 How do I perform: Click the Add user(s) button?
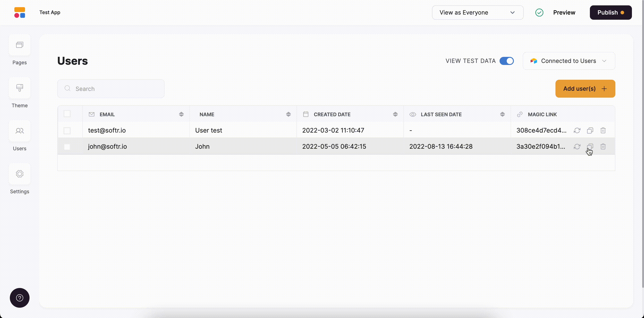click(x=585, y=89)
